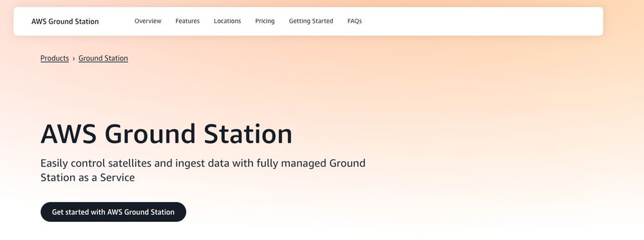This screenshot has height=240, width=644.
Task: Go to the Features section
Action: click(187, 21)
